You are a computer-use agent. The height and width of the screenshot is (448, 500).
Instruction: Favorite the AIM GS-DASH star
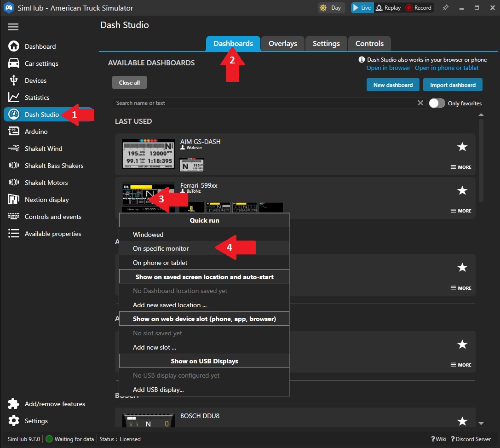pos(462,147)
